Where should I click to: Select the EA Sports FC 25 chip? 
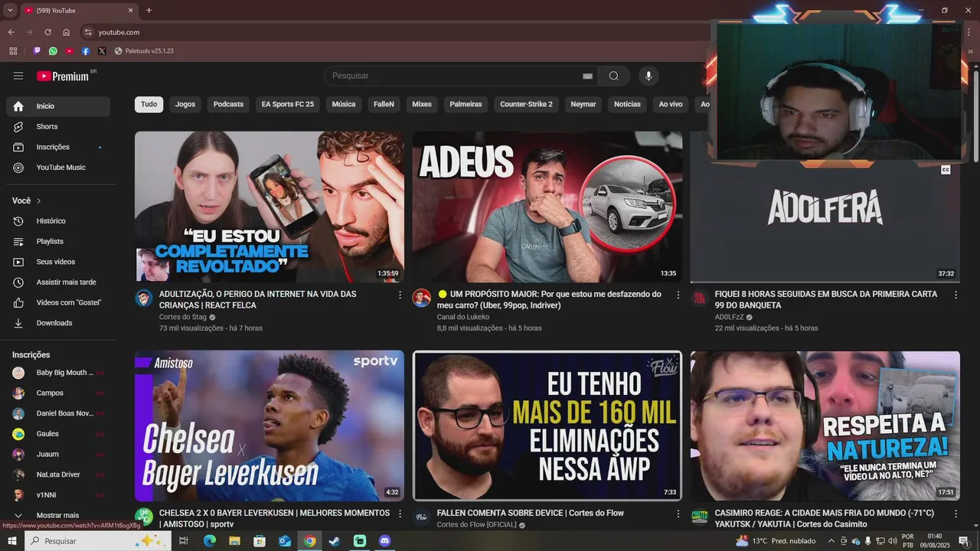pos(288,104)
